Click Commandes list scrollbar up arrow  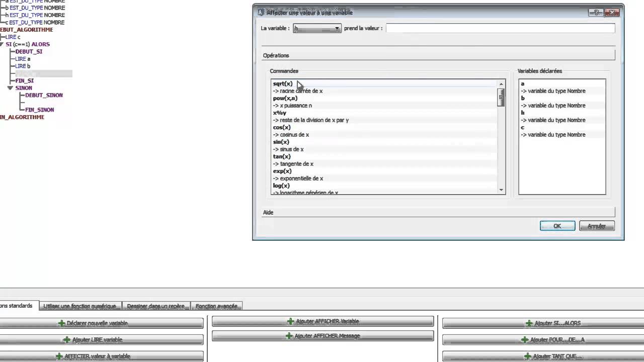pos(501,84)
